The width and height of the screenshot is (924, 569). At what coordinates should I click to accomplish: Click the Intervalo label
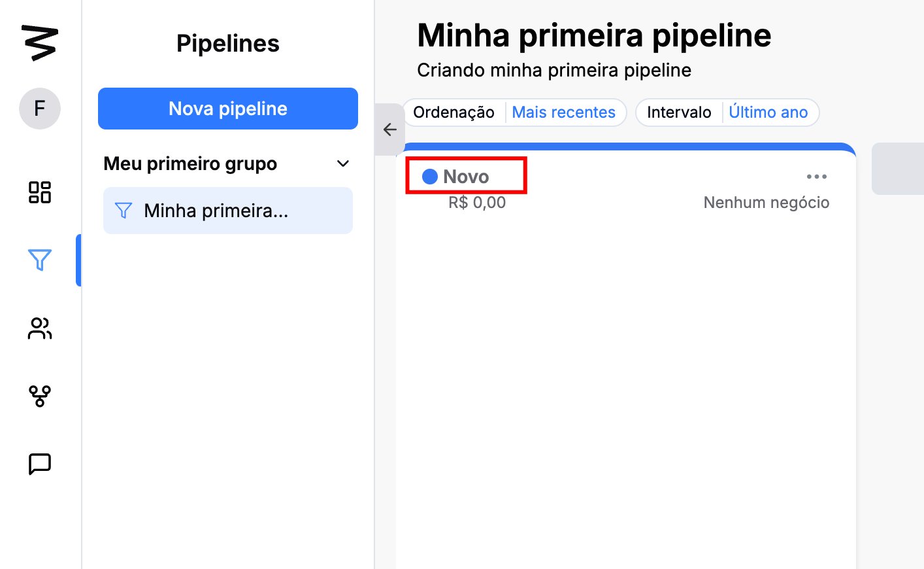679,112
